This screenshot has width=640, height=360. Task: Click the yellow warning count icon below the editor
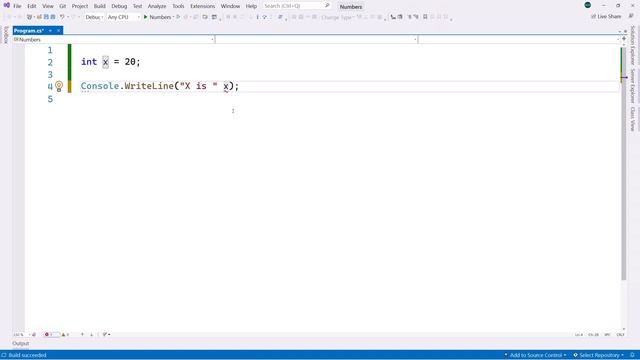pyautogui.click(x=63, y=334)
